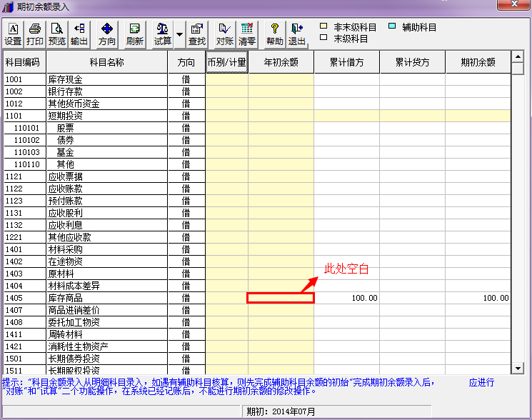Click the vertical scrollbar thumb
The width and height of the screenshot is (532, 420).
pos(518,68)
